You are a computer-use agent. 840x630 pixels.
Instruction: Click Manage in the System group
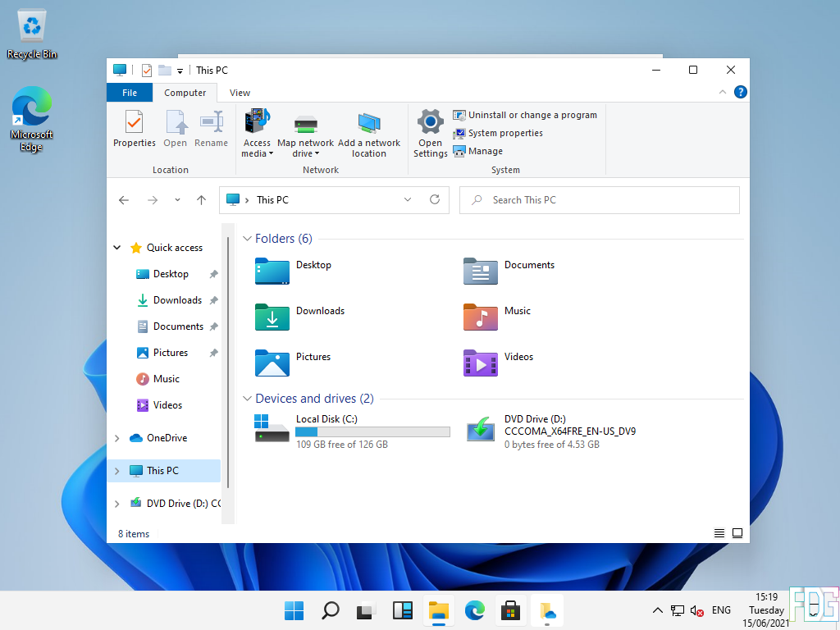click(x=478, y=151)
